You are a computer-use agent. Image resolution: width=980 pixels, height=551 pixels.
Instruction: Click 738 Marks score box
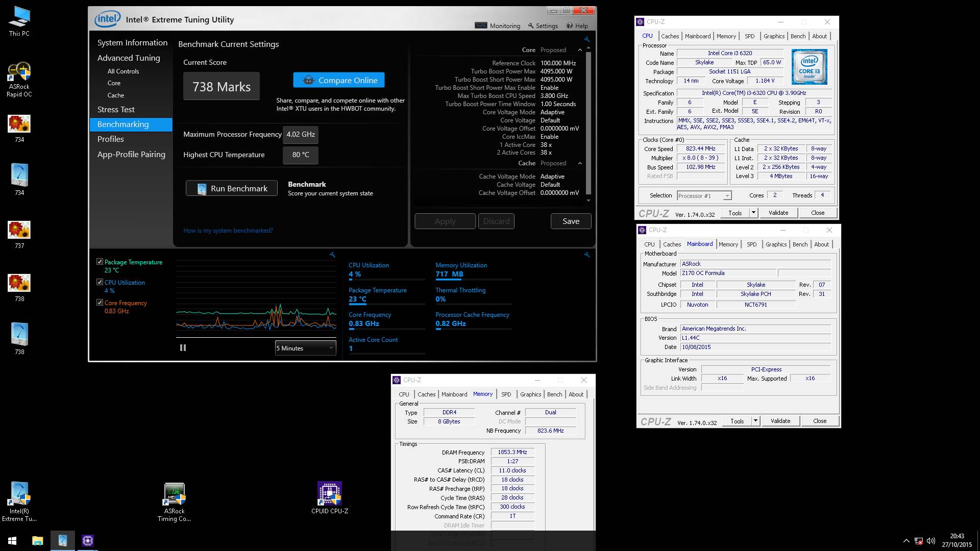222,87
